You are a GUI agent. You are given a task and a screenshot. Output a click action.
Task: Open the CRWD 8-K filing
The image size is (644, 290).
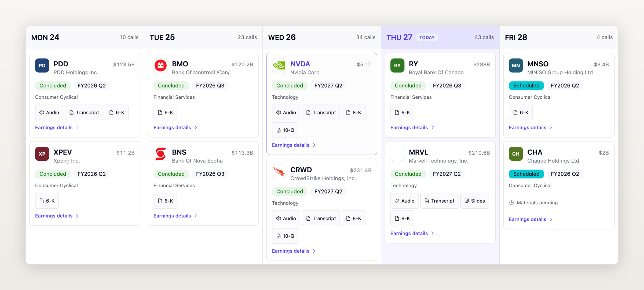pos(354,219)
